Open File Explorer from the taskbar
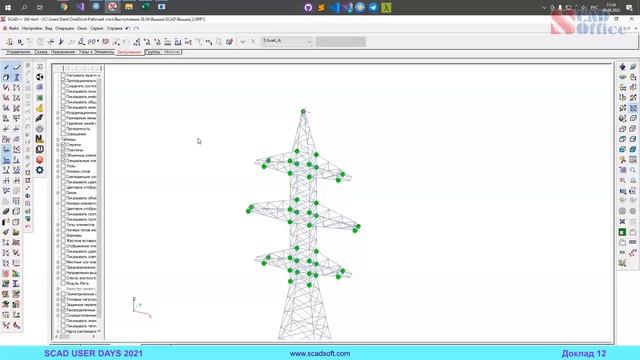Screen dimensions: 640x360 click(x=129, y=7)
